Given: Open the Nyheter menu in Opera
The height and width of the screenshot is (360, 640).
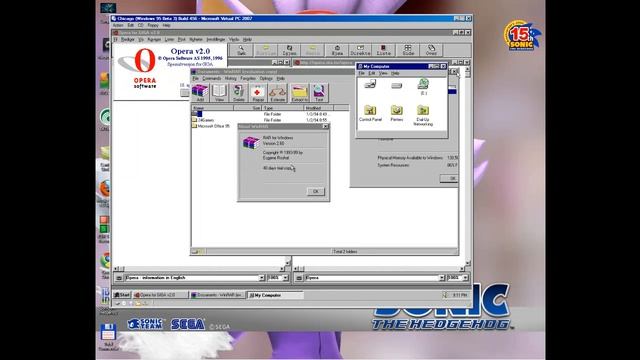Looking at the screenshot, I should click(196, 39).
